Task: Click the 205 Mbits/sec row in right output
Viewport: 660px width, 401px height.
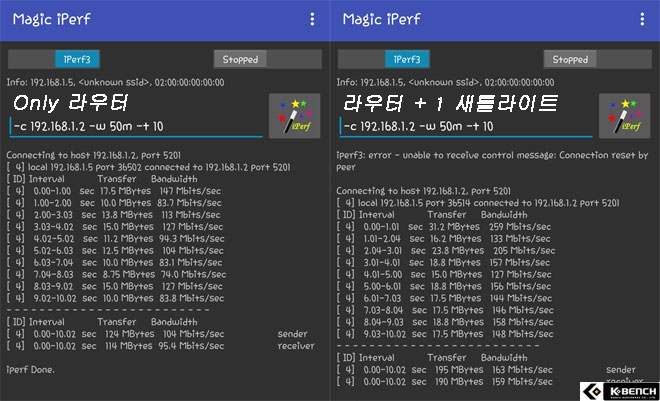Action: pos(446,251)
